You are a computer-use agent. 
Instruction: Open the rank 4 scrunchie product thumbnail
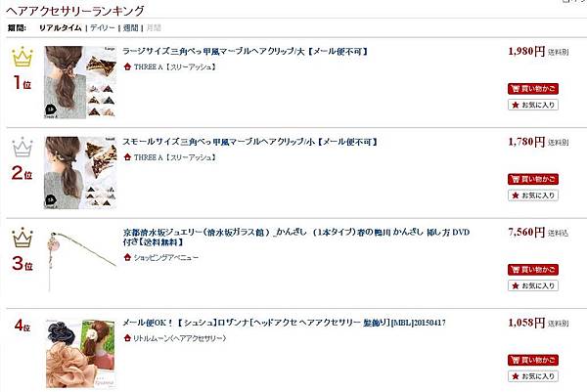(x=80, y=354)
